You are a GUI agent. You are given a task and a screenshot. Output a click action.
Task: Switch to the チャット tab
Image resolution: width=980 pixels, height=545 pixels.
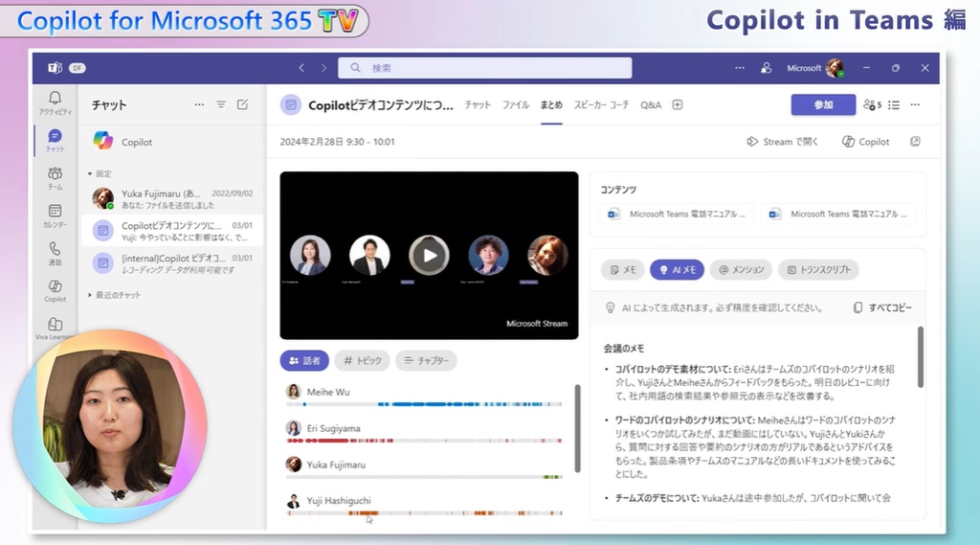coord(478,104)
